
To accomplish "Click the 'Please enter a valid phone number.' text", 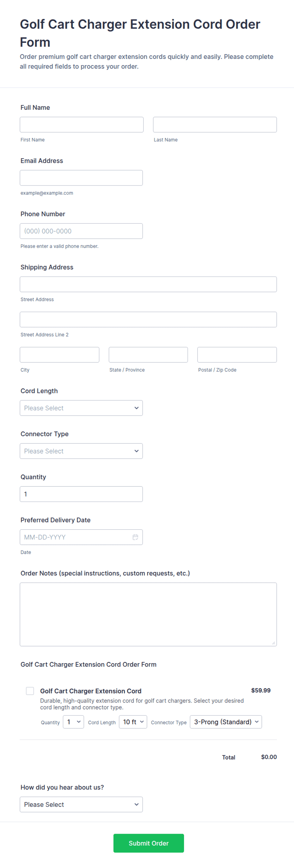I will [x=59, y=246].
